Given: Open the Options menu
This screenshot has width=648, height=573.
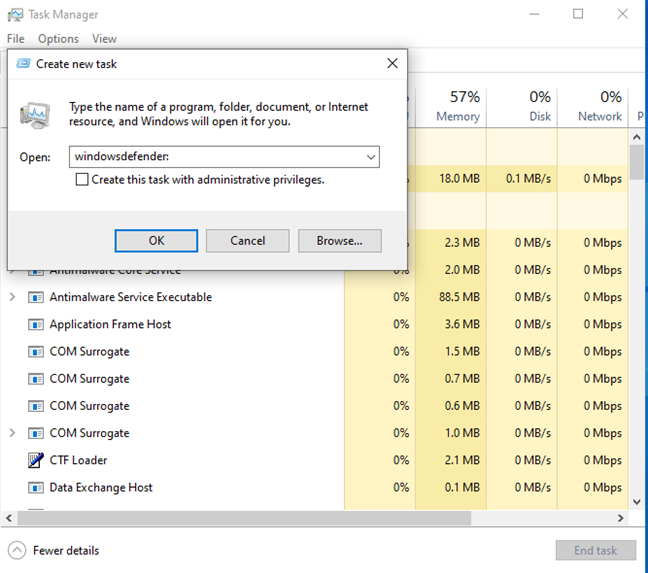Looking at the screenshot, I should pos(58,39).
